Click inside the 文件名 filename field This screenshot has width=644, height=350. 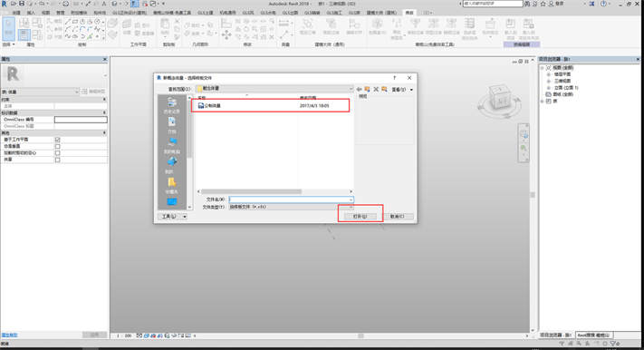pos(291,199)
